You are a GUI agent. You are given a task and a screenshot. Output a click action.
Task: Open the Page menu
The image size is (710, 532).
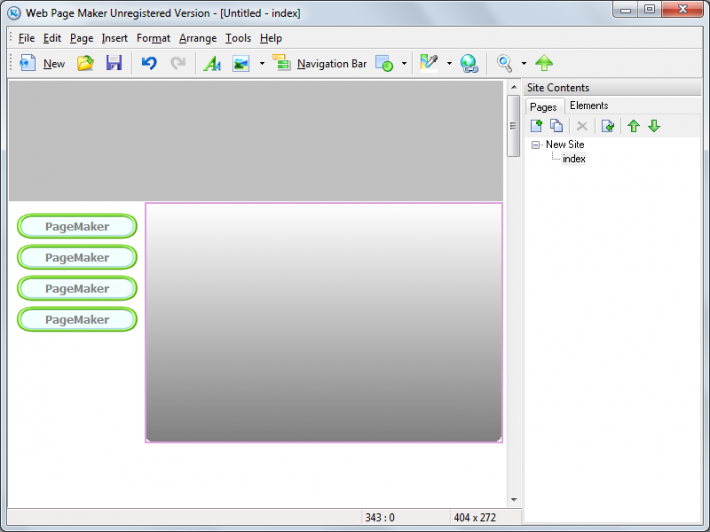click(82, 38)
